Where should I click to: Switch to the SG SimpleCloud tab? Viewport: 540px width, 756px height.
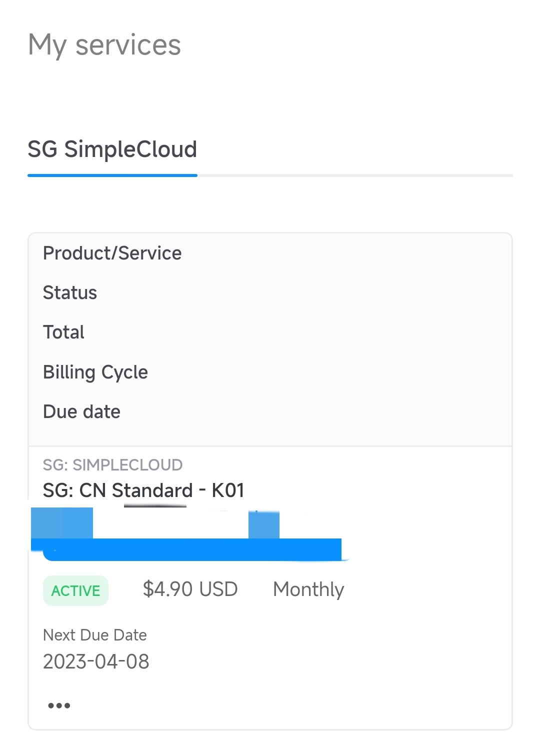click(x=112, y=149)
